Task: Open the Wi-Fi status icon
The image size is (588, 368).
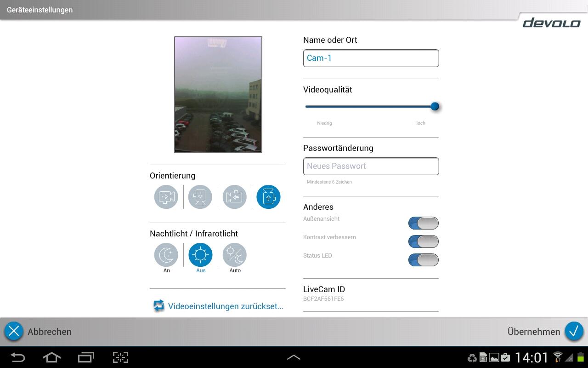Action: pyautogui.click(x=558, y=357)
